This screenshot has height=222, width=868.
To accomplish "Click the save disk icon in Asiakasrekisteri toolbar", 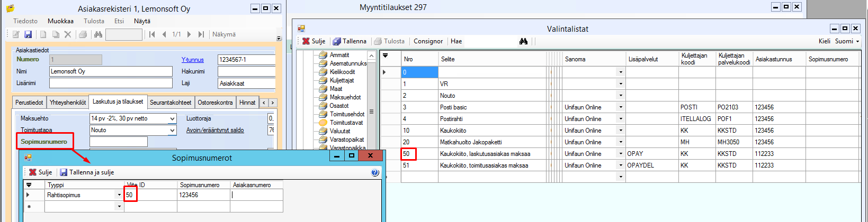I will pyautogui.click(x=28, y=34).
